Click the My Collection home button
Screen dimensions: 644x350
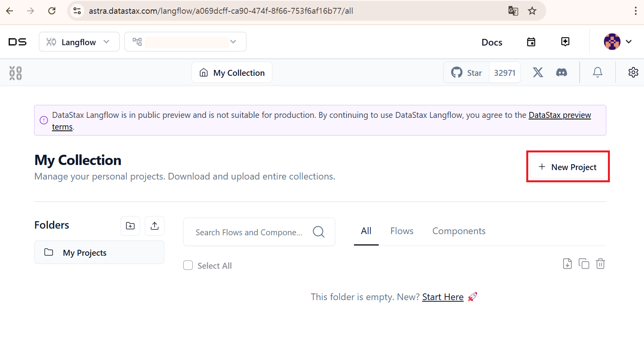coord(232,72)
